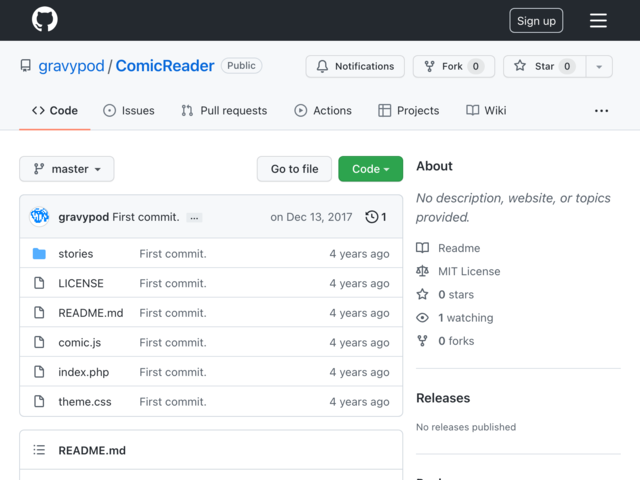Fork the repository
Image resolution: width=640 pixels, height=480 pixels.
pyautogui.click(x=453, y=66)
